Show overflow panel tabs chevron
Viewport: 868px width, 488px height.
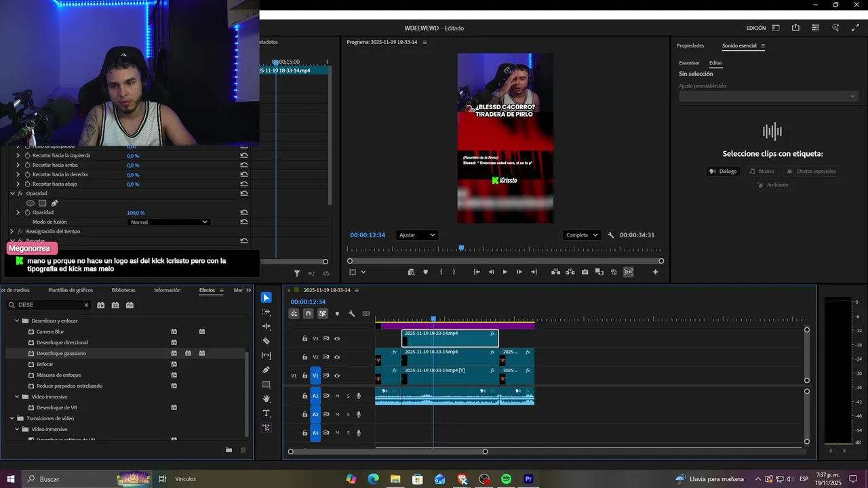coord(249,290)
